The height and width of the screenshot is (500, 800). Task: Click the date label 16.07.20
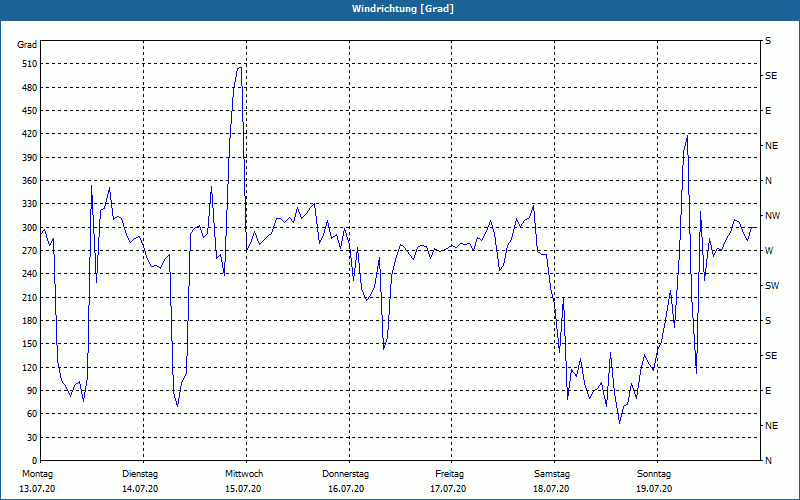tap(346, 489)
